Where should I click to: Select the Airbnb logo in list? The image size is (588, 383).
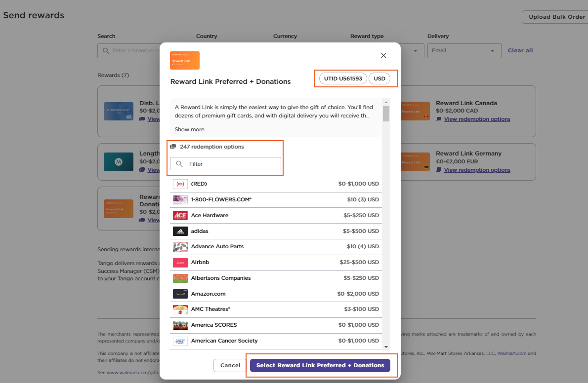tap(180, 262)
